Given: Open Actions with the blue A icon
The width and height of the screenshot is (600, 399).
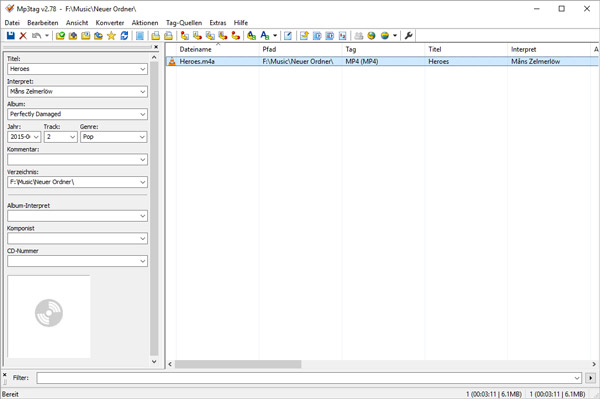Looking at the screenshot, I should coord(251,36).
